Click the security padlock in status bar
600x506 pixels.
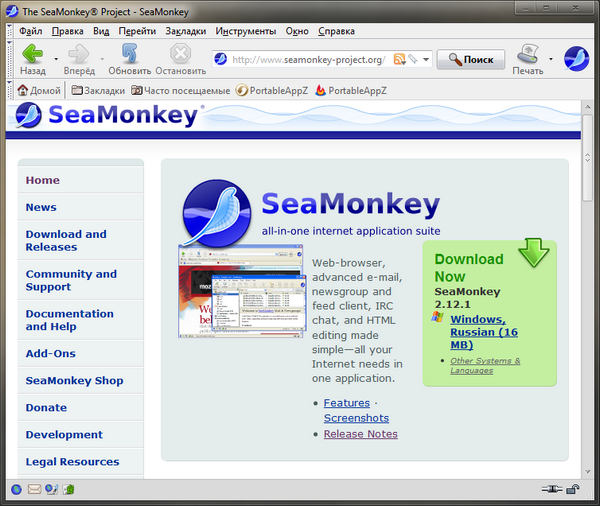point(571,490)
